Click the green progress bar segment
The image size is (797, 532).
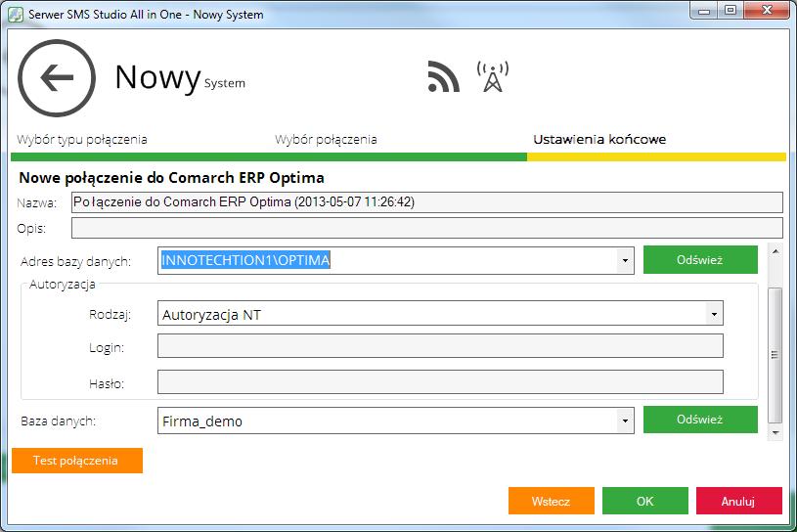click(x=269, y=157)
